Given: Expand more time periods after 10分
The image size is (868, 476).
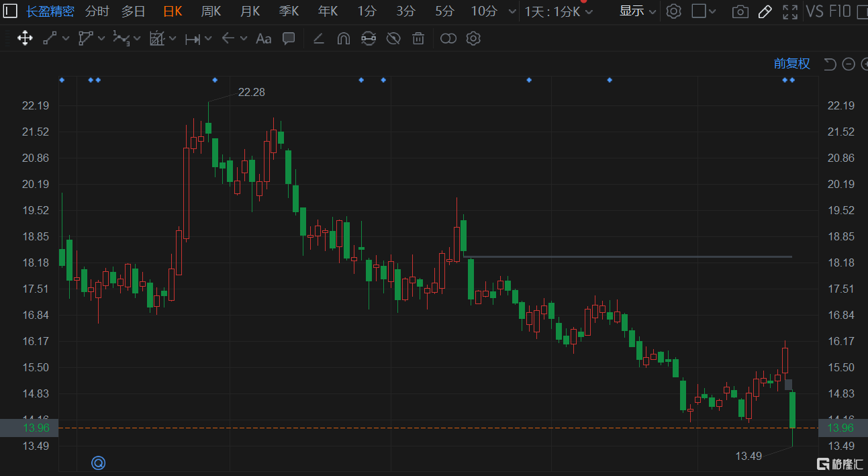Looking at the screenshot, I should click(513, 11).
